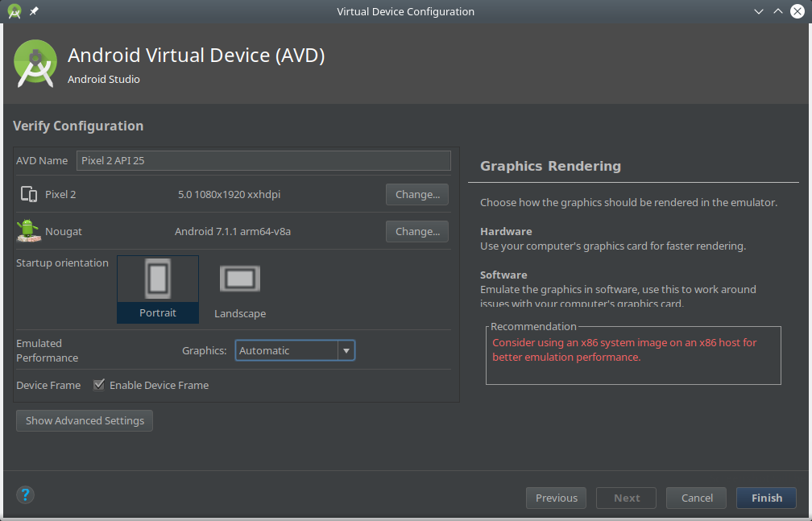Image resolution: width=812 pixels, height=521 pixels.
Task: Change the Nougat system image
Action: pyautogui.click(x=417, y=231)
